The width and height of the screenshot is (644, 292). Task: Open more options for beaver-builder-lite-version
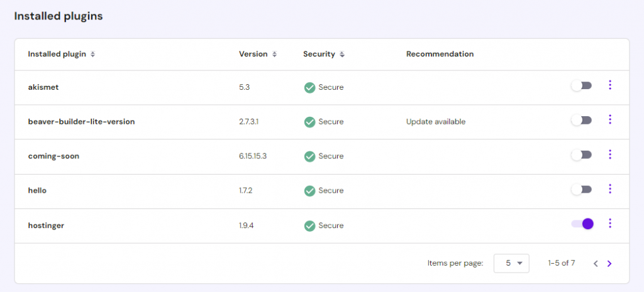[609, 120]
